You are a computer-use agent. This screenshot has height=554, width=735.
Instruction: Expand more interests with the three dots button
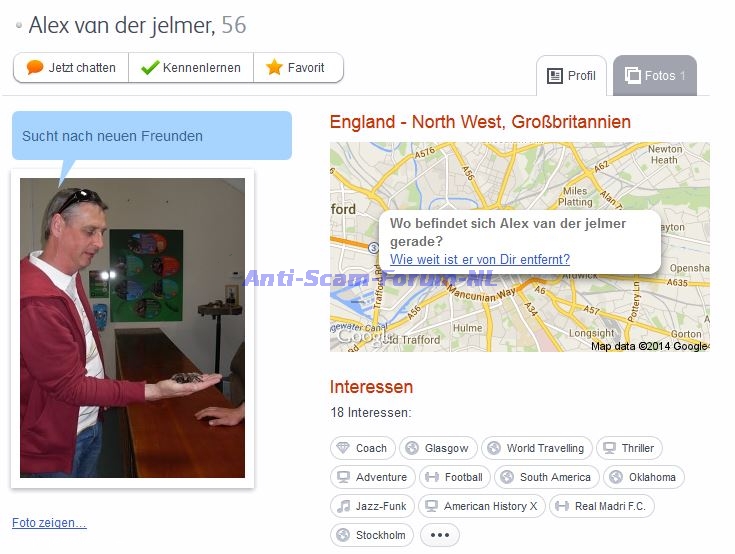click(439, 535)
